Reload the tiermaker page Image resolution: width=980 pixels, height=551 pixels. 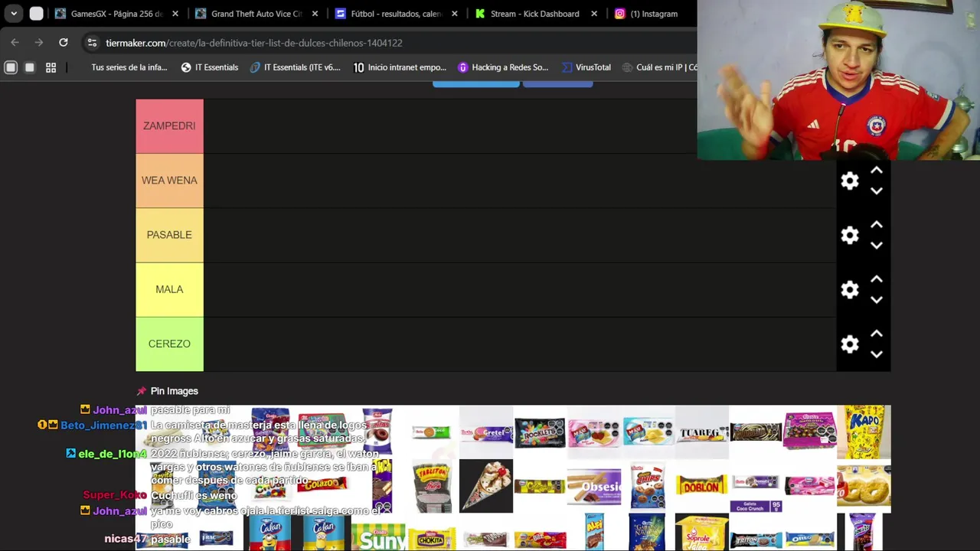(64, 43)
